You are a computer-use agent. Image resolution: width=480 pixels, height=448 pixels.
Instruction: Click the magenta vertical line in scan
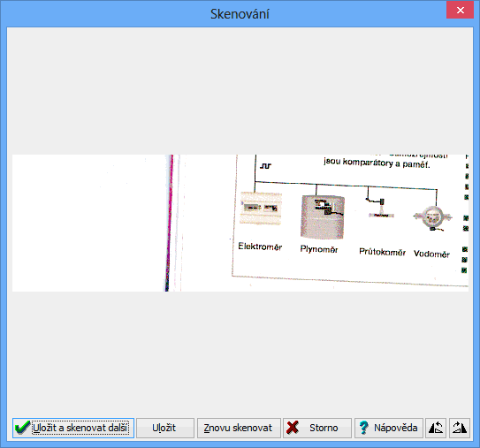(169, 223)
